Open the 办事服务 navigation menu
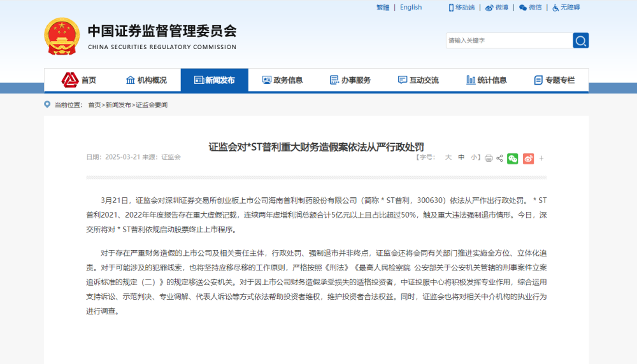Viewport: 637px width, 364px height. tap(350, 80)
